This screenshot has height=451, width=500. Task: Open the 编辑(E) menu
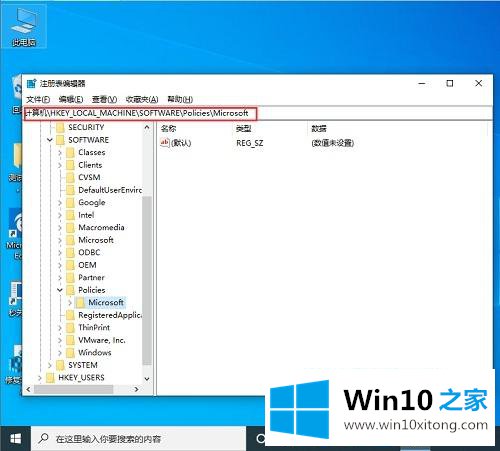point(71,99)
